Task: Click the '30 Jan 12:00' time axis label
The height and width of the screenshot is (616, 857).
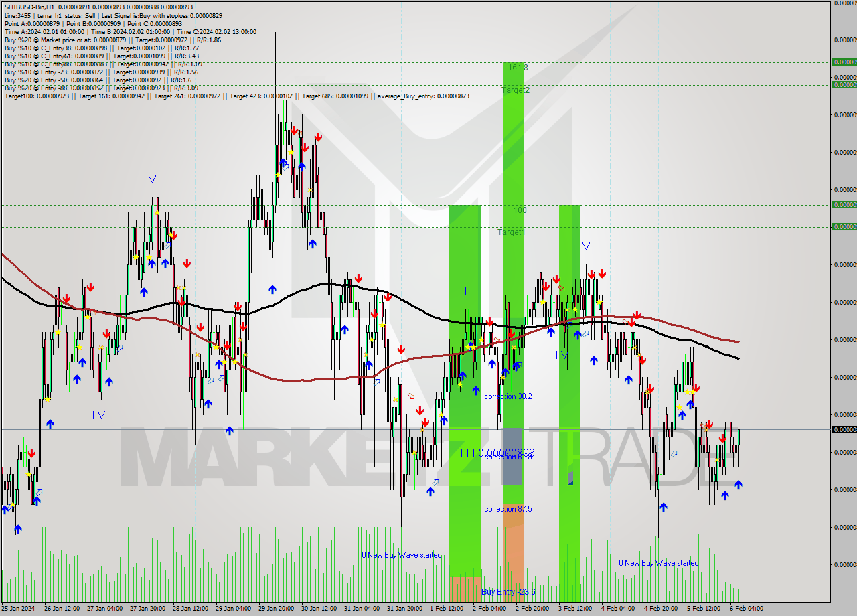Action: tap(319, 609)
